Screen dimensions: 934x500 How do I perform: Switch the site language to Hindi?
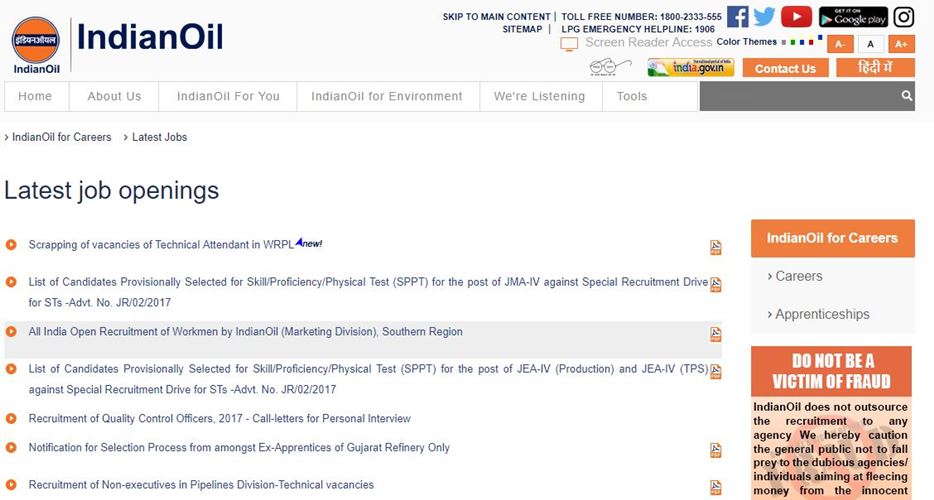[875, 67]
